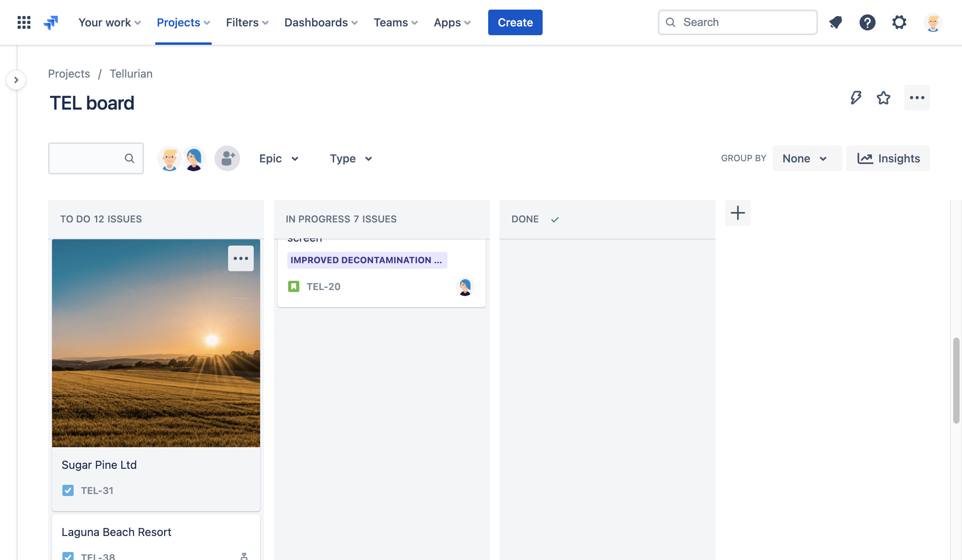This screenshot has height=560, width=962.
Task: Click the Tellurian project breadcrumb link
Action: tap(131, 73)
